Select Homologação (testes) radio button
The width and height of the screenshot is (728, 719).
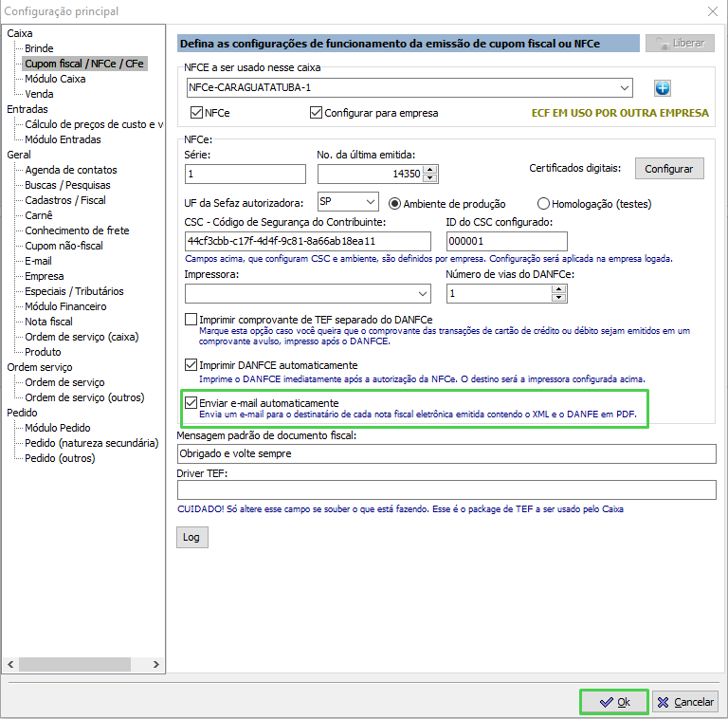tap(543, 203)
